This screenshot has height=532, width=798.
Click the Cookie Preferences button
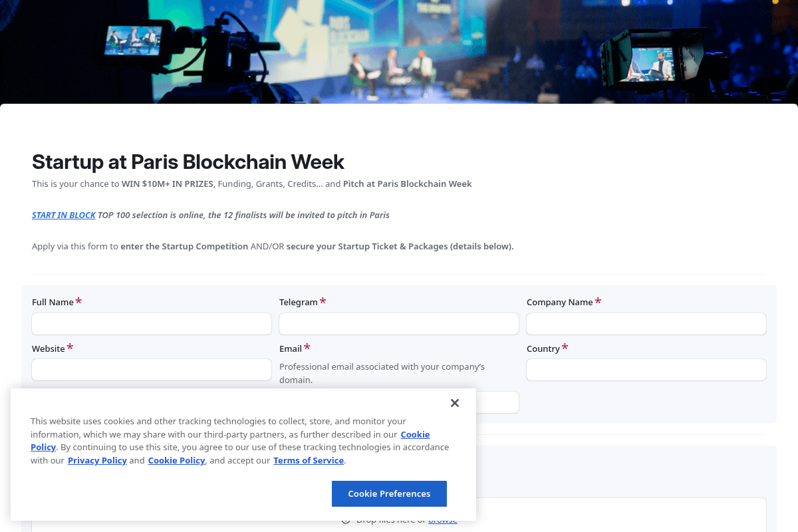coord(389,493)
